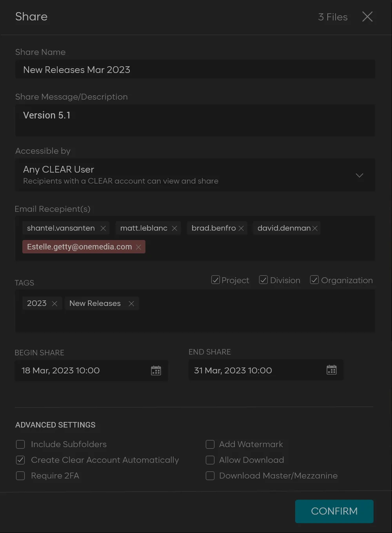Uncheck the Organization tag scope checkbox
Screen dimensions: 392x533
pos(314,280)
